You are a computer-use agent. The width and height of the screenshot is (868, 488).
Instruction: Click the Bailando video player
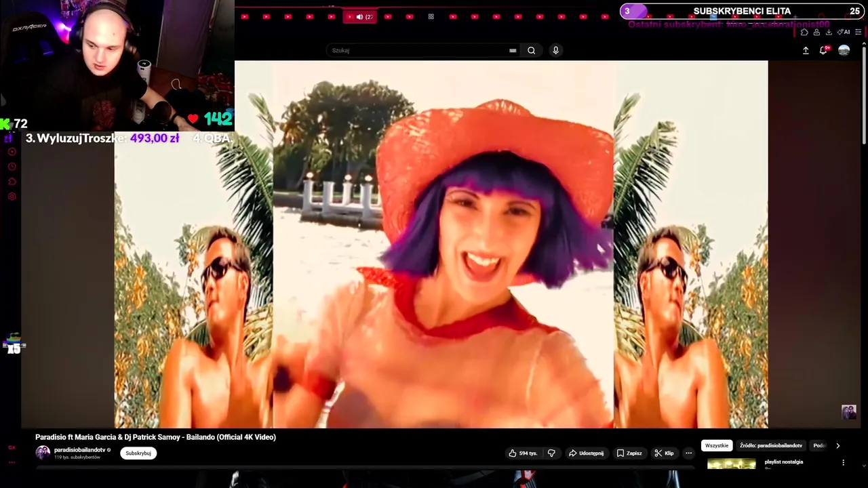click(441, 244)
